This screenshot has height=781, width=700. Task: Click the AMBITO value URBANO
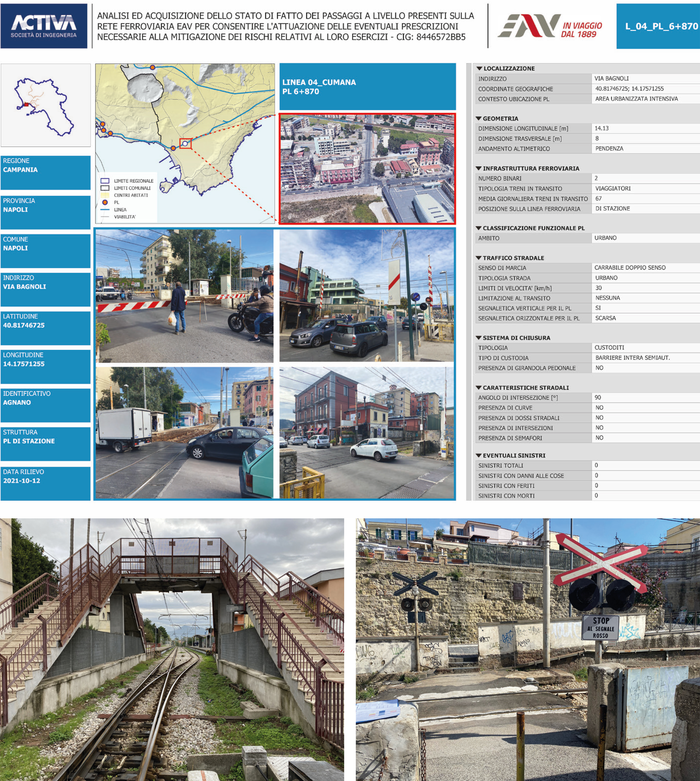click(x=605, y=238)
